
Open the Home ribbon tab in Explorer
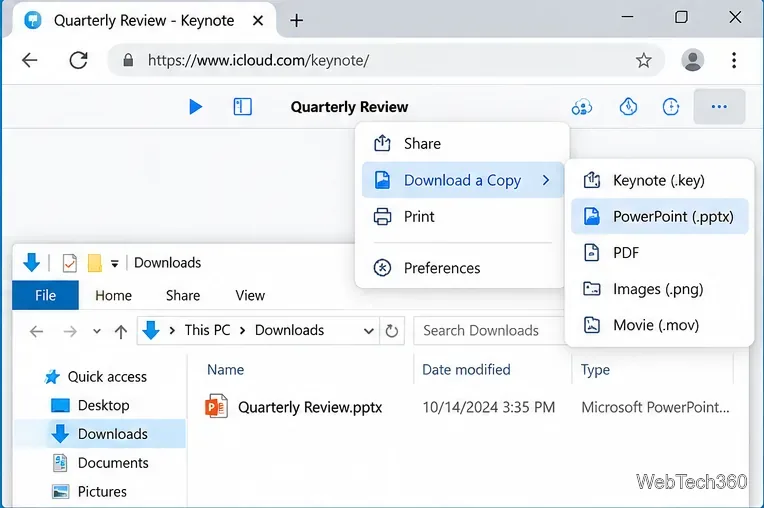coord(114,295)
